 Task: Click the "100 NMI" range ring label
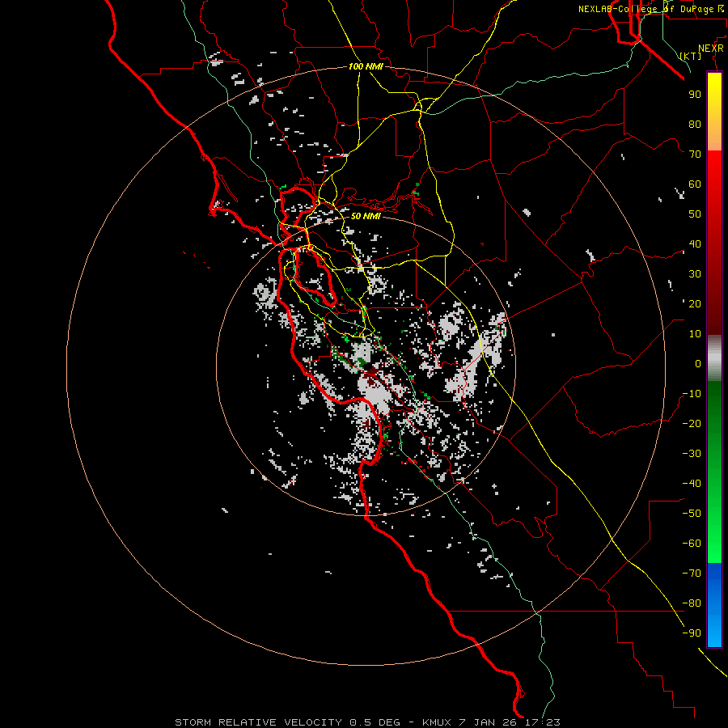(366, 66)
